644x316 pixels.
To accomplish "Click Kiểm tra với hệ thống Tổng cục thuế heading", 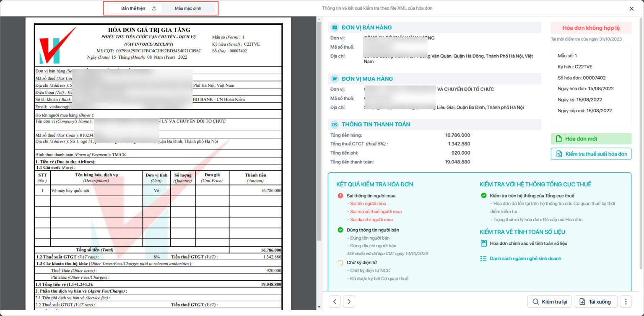I will 535,184.
